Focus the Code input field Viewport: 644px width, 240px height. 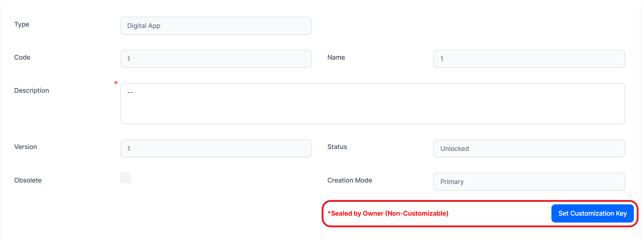(x=216, y=59)
